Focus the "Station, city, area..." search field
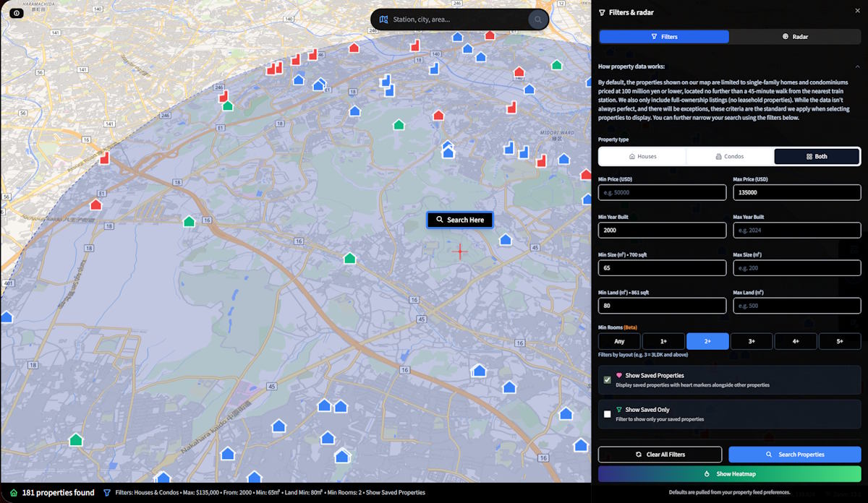868x503 pixels. point(458,20)
